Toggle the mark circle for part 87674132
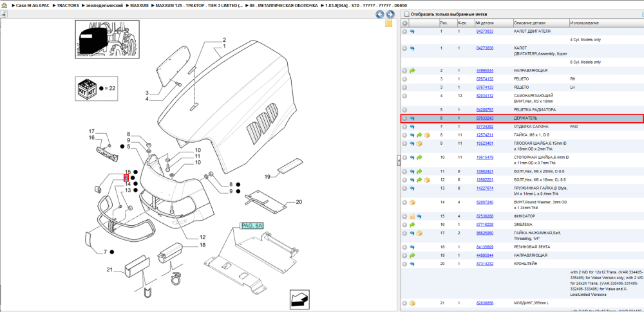The height and width of the screenshot is (312, 644). (404, 79)
